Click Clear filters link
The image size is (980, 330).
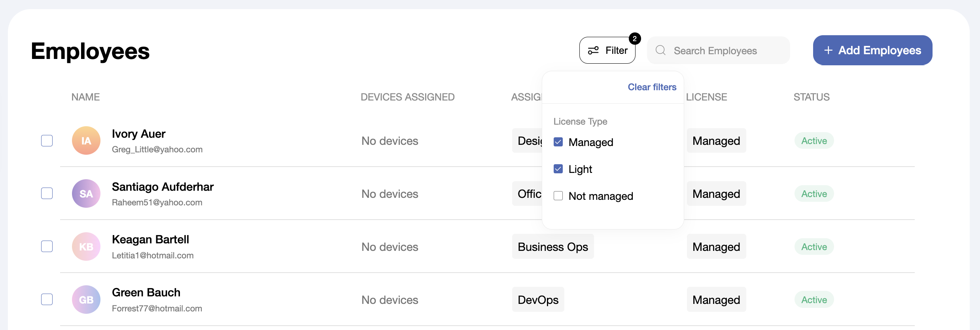point(652,87)
